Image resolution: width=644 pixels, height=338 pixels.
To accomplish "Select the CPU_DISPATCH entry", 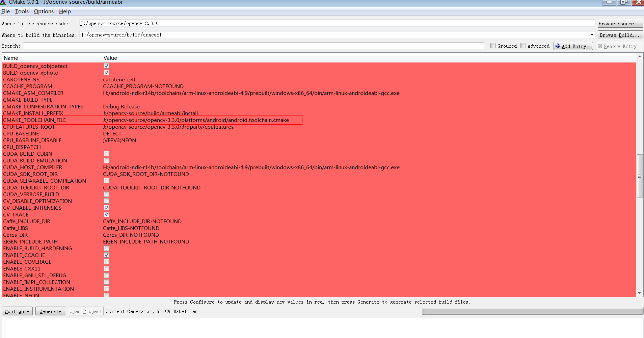I will point(22,147).
